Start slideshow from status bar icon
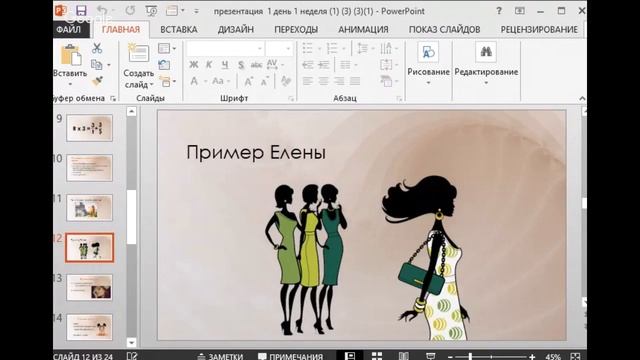 pos(430,356)
